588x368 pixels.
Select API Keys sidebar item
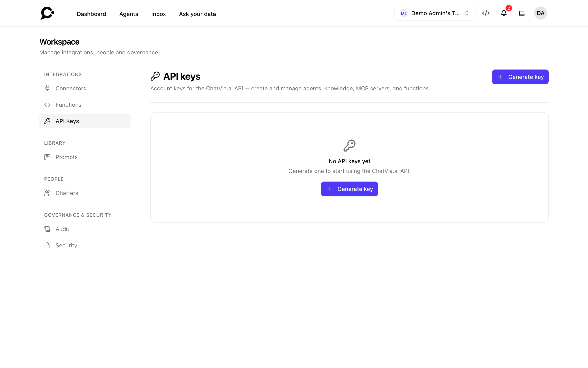85,121
